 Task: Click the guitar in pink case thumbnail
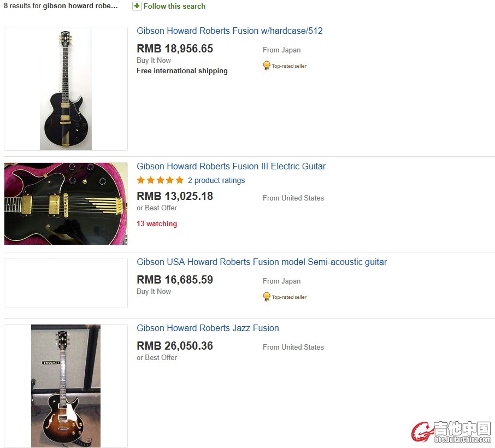pyautogui.click(x=66, y=203)
